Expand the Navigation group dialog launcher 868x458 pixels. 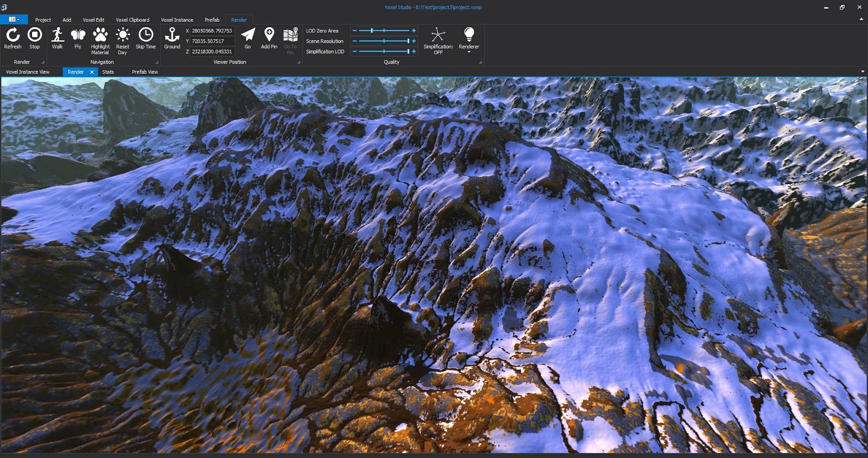pyautogui.click(x=157, y=62)
